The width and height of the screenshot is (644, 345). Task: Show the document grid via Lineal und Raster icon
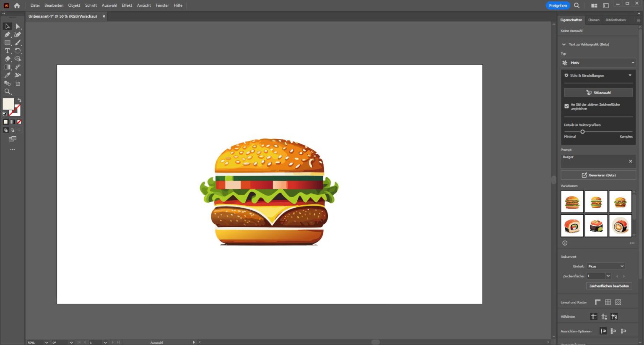(608, 302)
